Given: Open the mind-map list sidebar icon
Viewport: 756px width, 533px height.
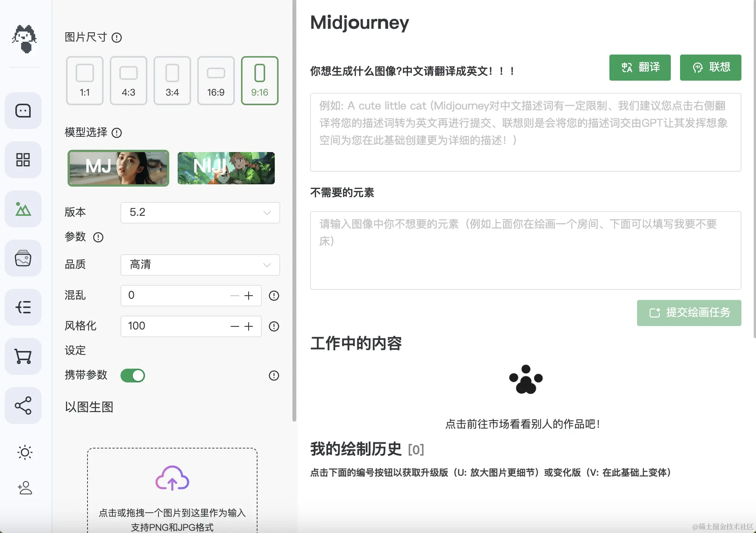Looking at the screenshot, I should pos(23,307).
